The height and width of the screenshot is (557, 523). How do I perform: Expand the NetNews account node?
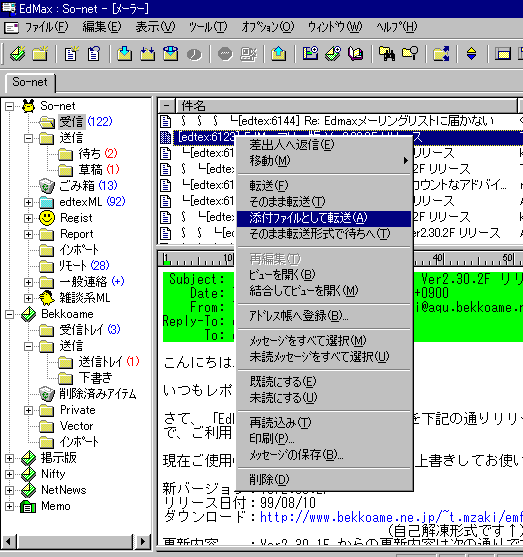pos(10,490)
